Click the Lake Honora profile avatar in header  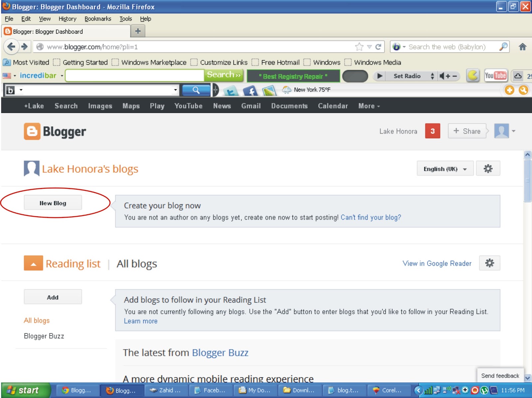(501, 131)
